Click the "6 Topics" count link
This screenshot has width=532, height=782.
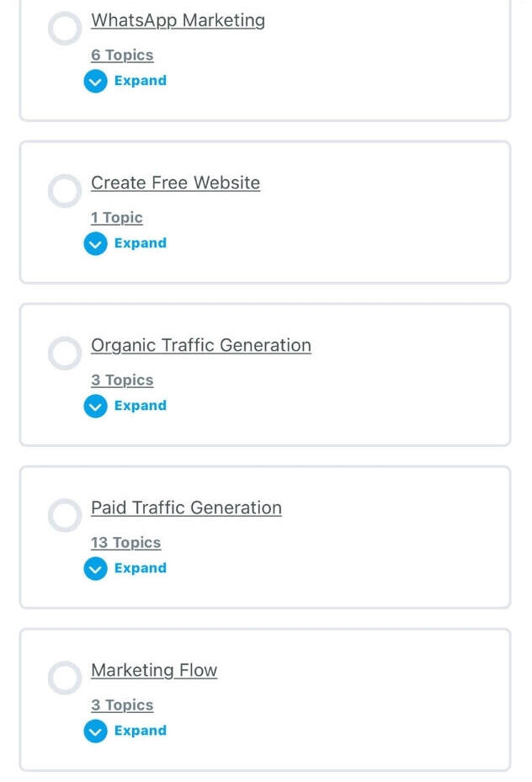(122, 56)
